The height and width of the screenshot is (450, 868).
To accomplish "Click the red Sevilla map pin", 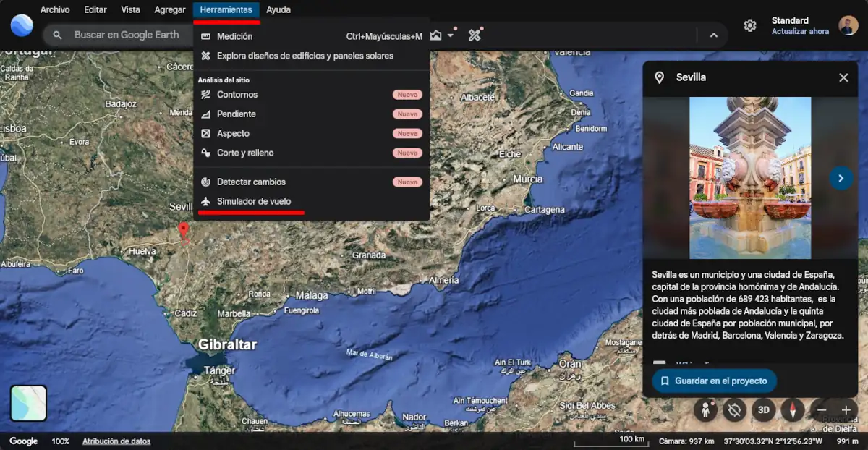I will pyautogui.click(x=184, y=231).
